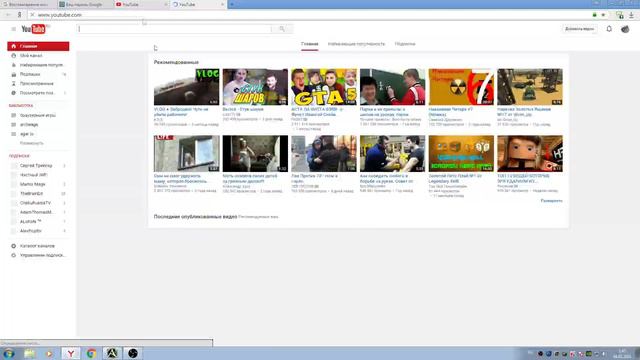Open subscription management at sidebar bottom

(x=38, y=256)
